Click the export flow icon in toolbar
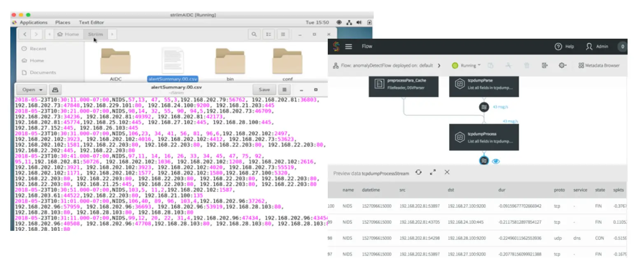The width and height of the screenshot is (644, 274). point(545,65)
